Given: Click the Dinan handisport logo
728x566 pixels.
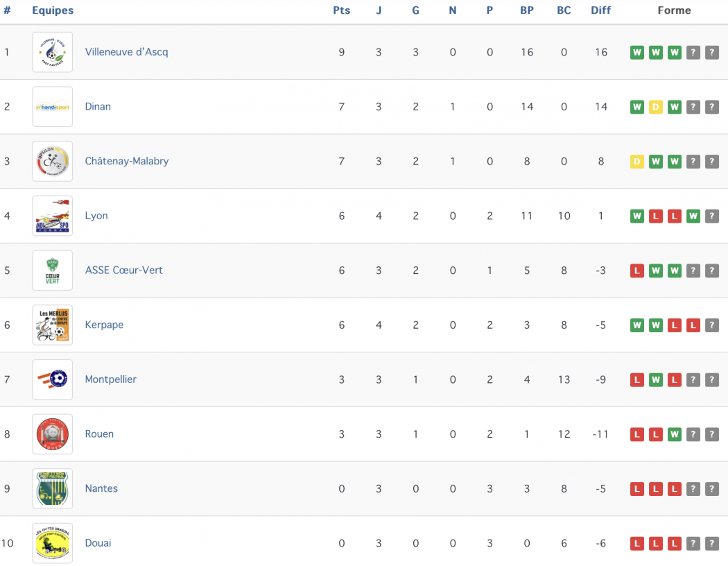Looking at the screenshot, I should pyautogui.click(x=53, y=107).
